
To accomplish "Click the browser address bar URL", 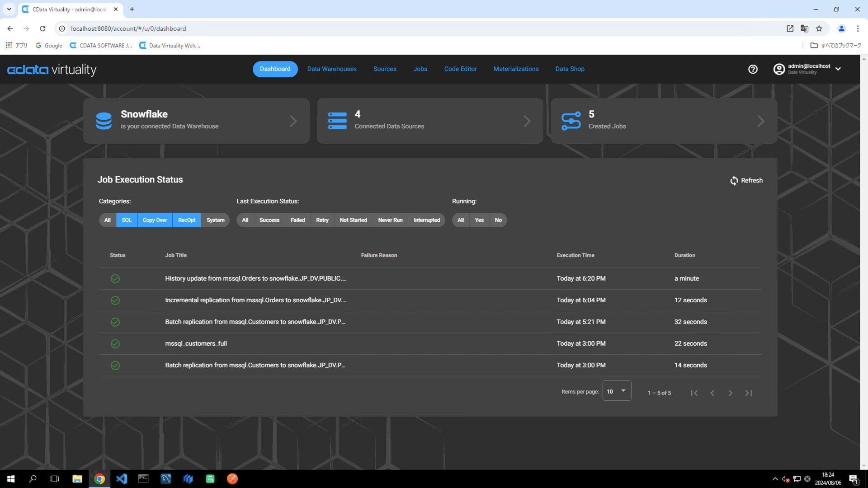I will (x=128, y=28).
